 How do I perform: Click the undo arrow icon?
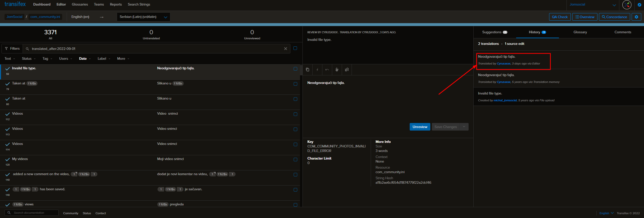[x=327, y=70]
